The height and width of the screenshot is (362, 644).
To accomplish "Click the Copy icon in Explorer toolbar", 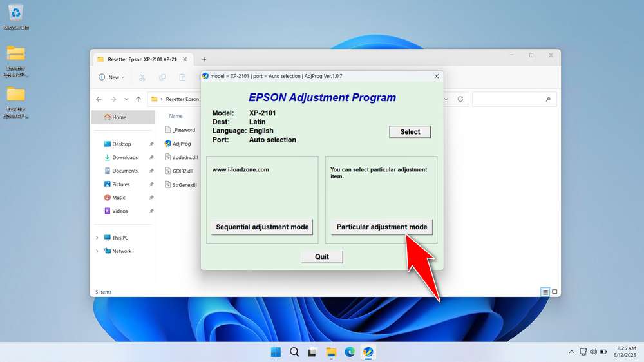I will tap(162, 77).
